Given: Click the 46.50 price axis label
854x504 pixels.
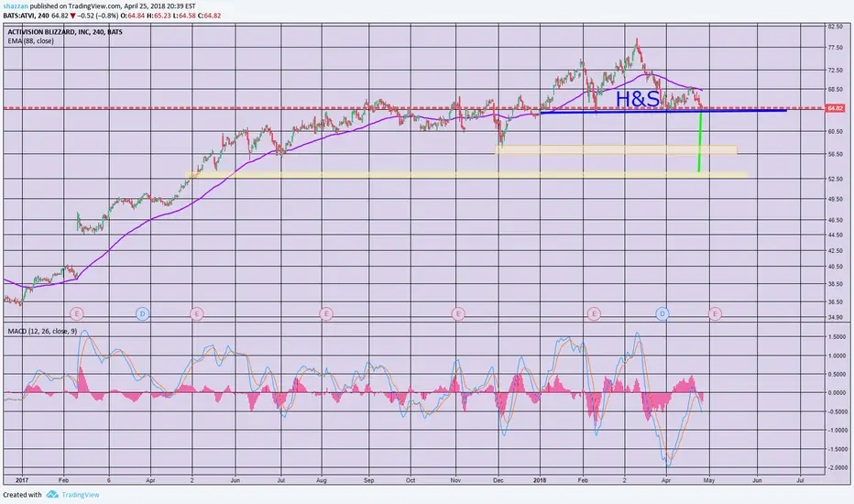Looking at the screenshot, I should 835,220.
